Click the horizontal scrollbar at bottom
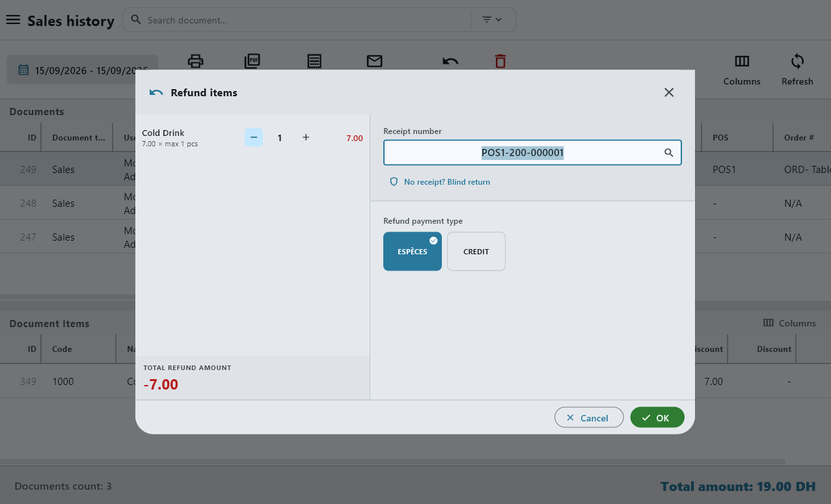Screen dimensions: 831x504 [x=393, y=462]
